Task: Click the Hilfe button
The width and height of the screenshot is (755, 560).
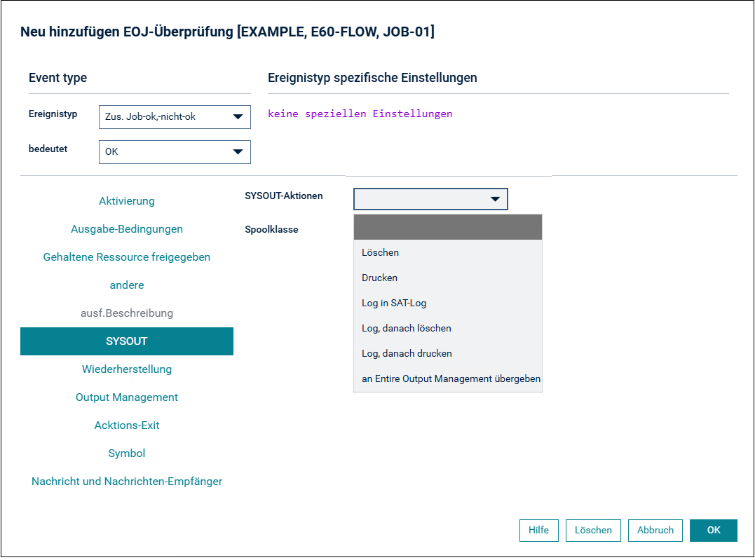Action: click(539, 530)
